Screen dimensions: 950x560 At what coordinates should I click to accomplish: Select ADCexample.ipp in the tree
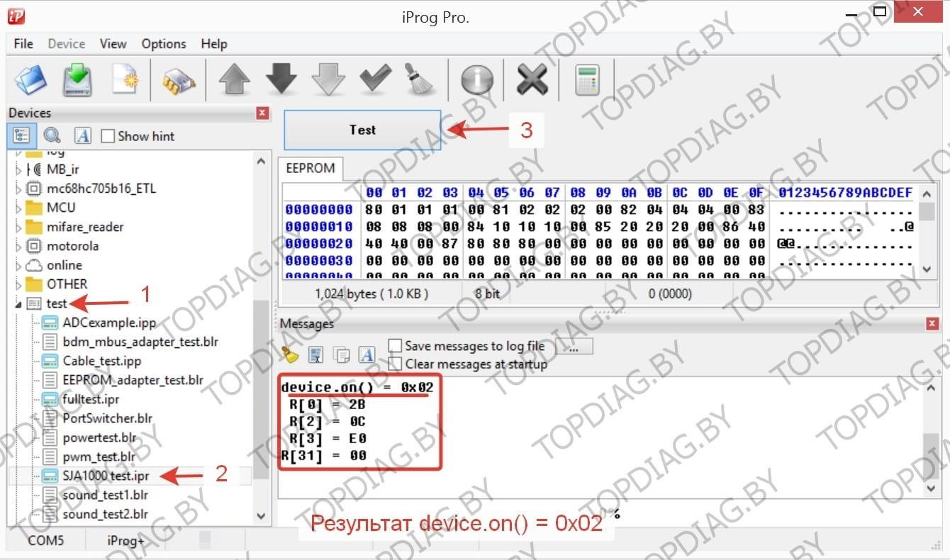click(x=109, y=323)
